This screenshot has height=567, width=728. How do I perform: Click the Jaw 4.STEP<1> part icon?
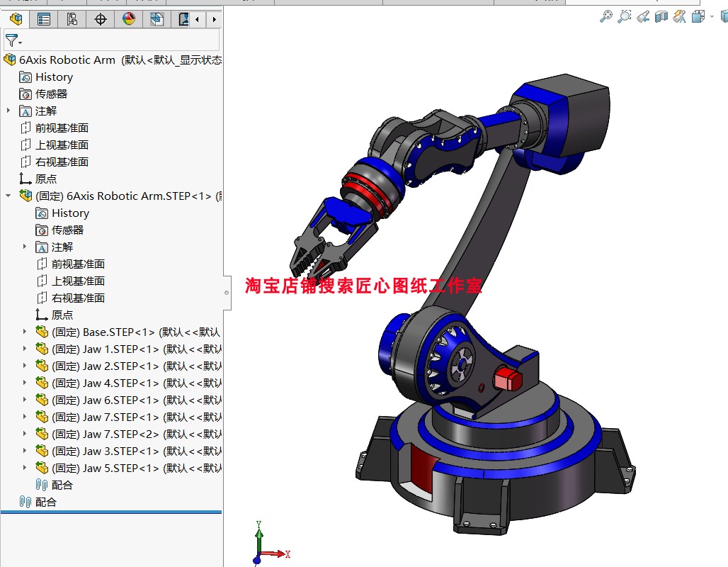click(42, 383)
